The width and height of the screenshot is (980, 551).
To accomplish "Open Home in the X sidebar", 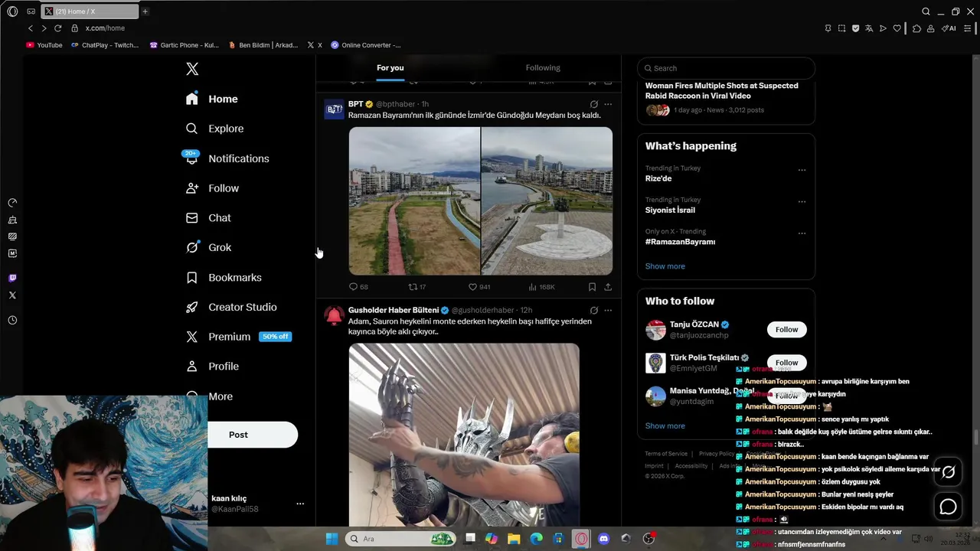I will click(x=212, y=99).
